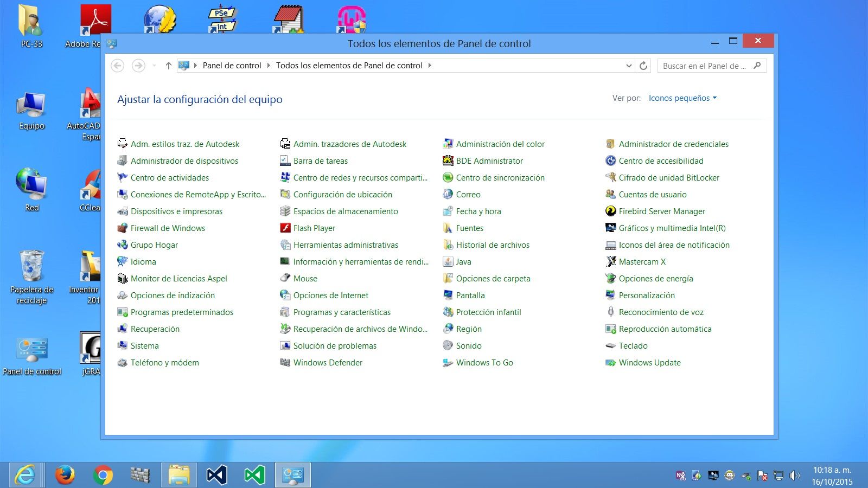
Task: Open the Firebird Server Manager icon
Action: coord(611,211)
